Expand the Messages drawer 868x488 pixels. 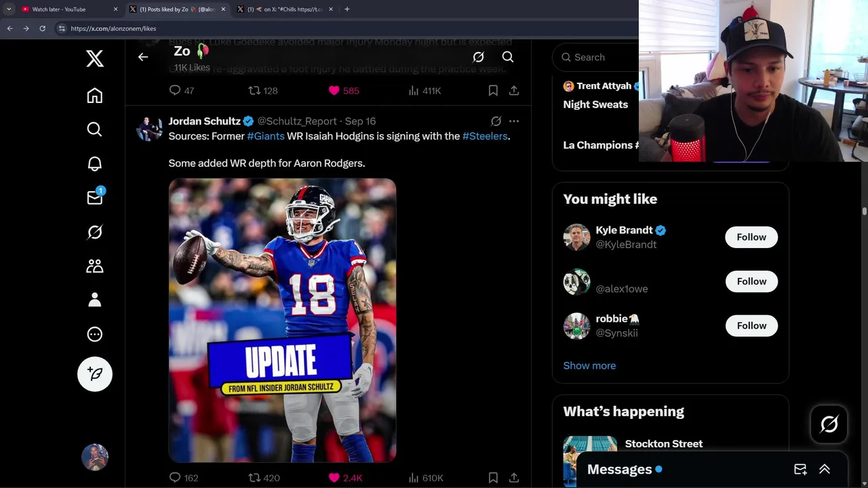pyautogui.click(x=825, y=469)
